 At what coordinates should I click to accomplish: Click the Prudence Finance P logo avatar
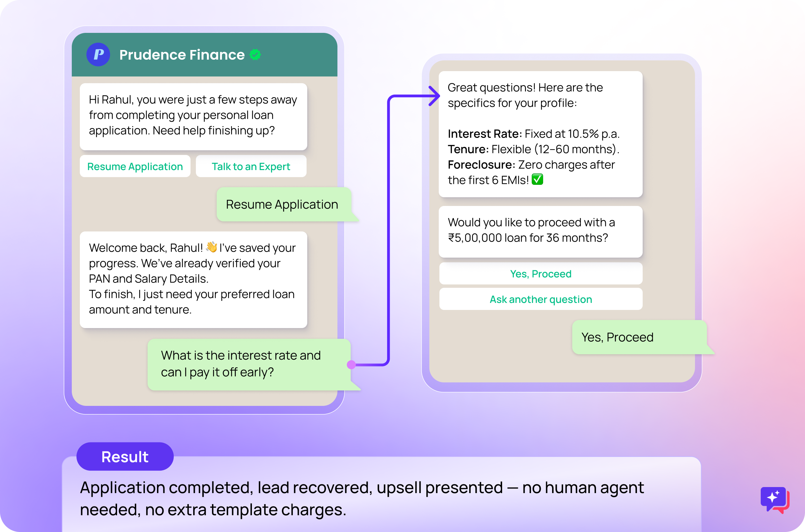(x=98, y=55)
